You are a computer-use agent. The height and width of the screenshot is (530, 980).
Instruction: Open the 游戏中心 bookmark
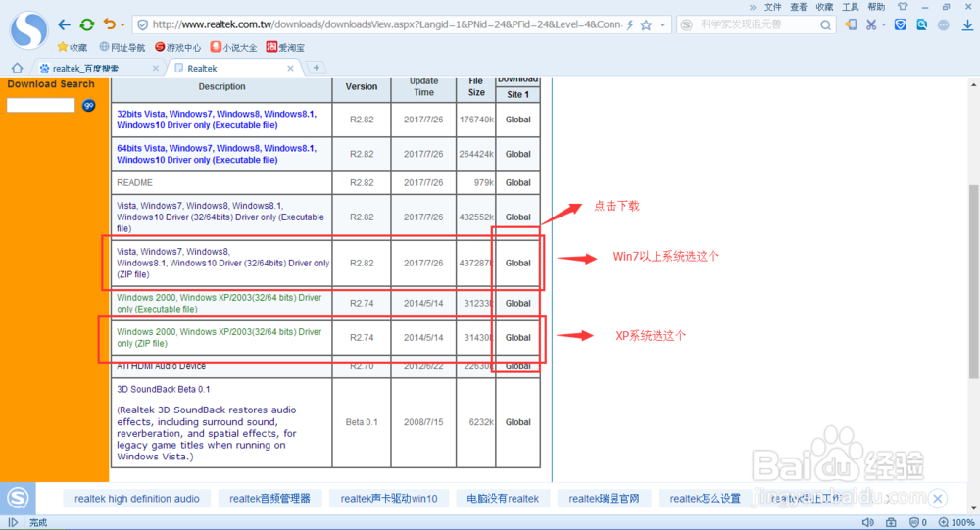click(x=177, y=47)
